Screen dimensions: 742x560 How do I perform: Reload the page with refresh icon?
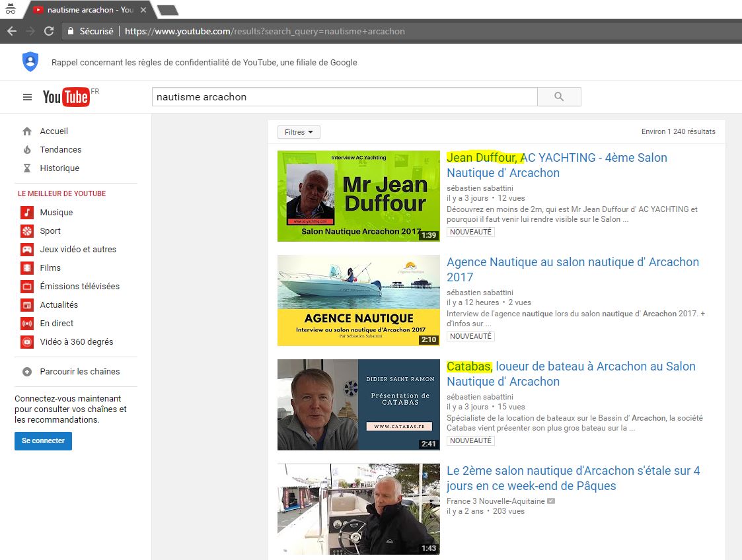coord(49,31)
